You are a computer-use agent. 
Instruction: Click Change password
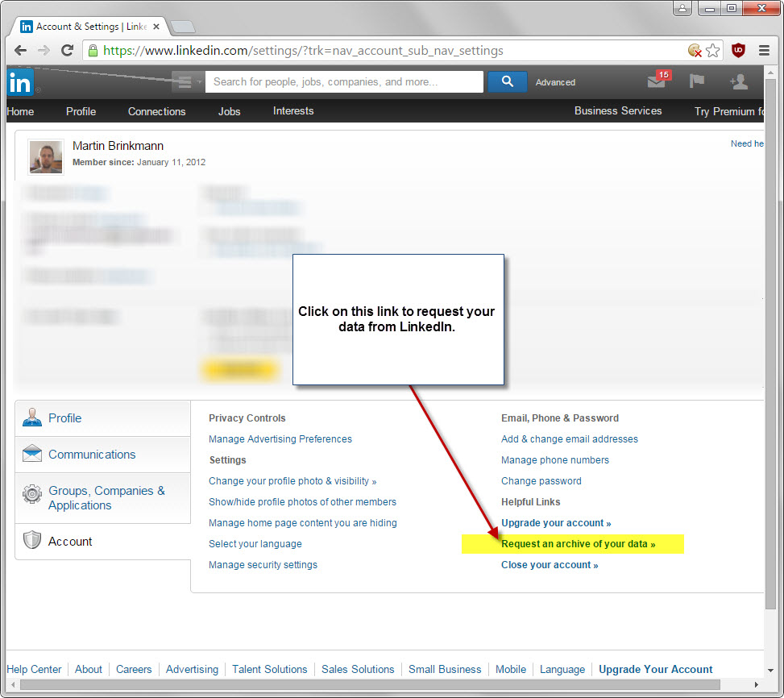541,481
